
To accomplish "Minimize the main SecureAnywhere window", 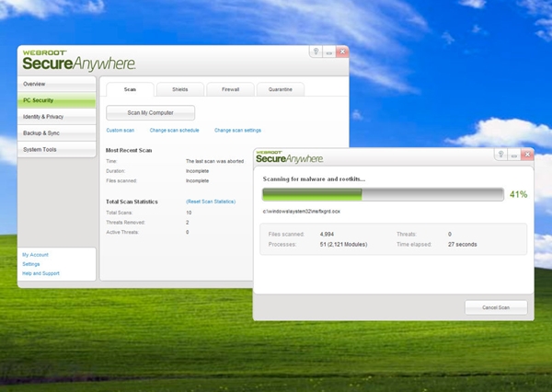I will click(328, 52).
